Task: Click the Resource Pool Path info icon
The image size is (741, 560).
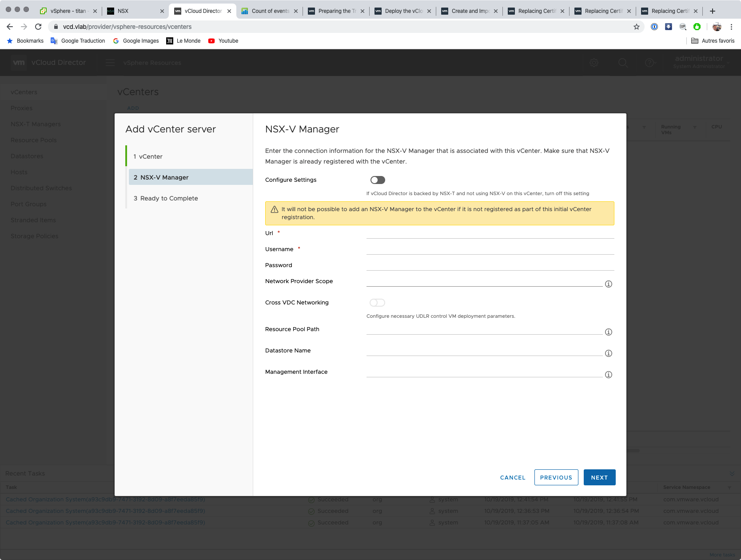Action: coord(609,332)
